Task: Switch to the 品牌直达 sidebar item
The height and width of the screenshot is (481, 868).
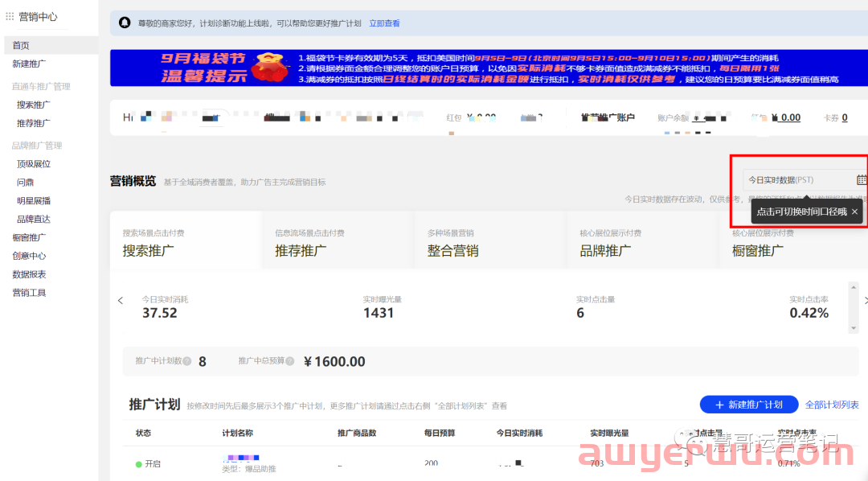Action: (x=32, y=218)
